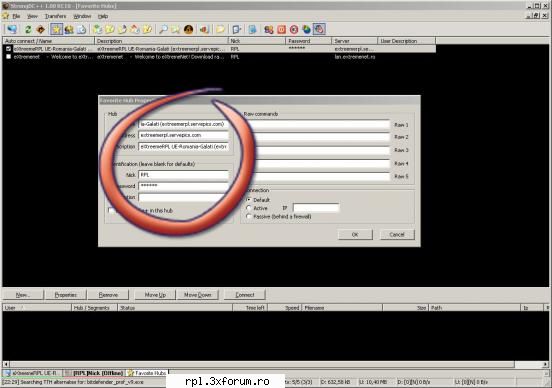
Task: Click left arrow of transfers horizontal scrollbar
Action: pos(6,364)
